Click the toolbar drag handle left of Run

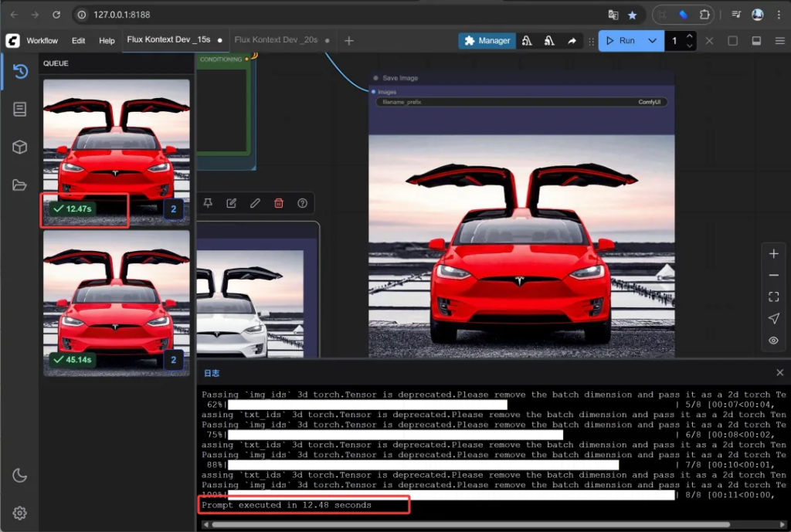pos(591,42)
